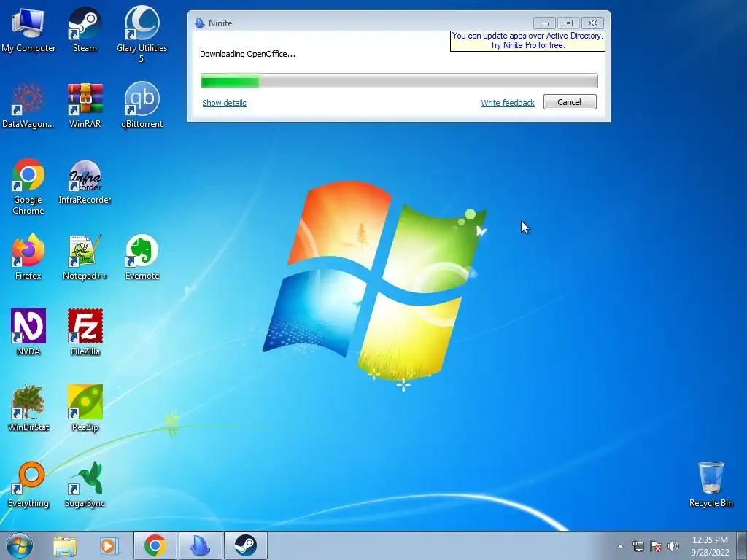Switch to Steam in the taskbar
747x560 pixels.
click(246, 545)
